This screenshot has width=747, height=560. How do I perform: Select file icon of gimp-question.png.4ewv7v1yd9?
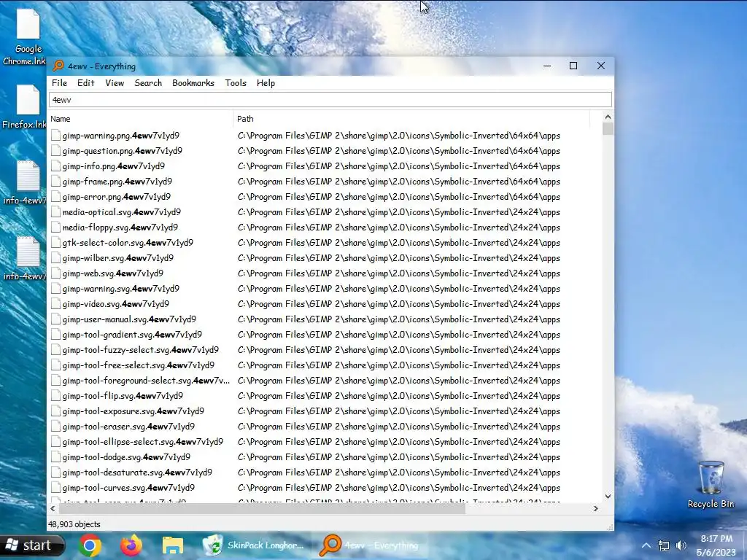point(55,150)
